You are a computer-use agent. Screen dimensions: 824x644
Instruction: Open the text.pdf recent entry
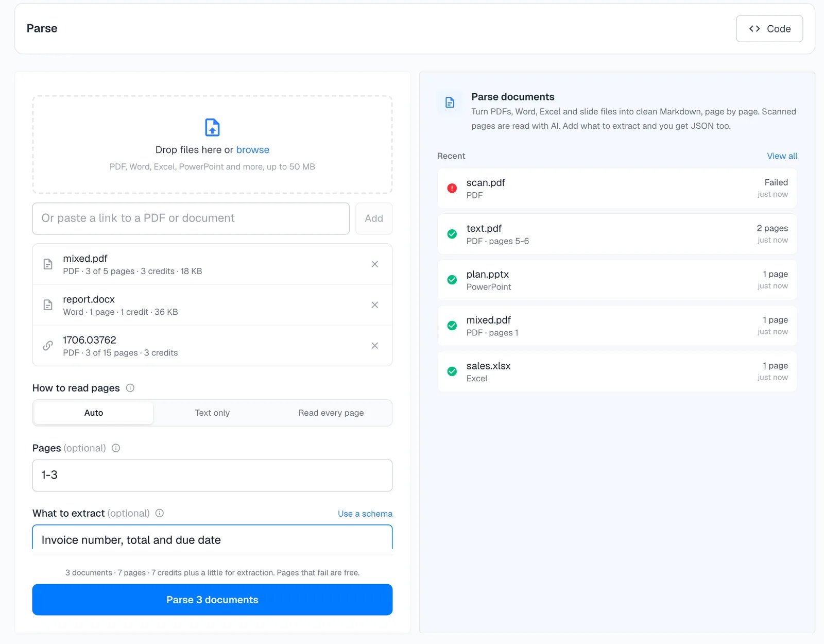coord(617,234)
